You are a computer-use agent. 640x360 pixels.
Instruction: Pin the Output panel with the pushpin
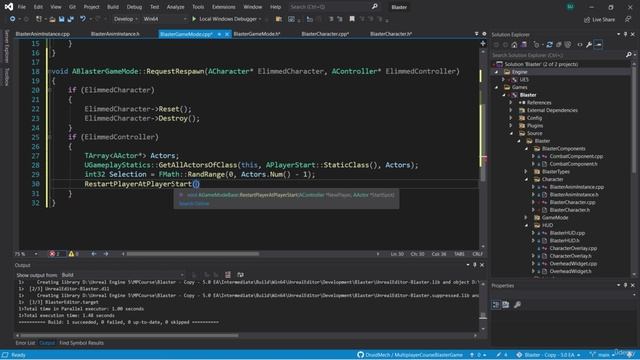coord(475,265)
